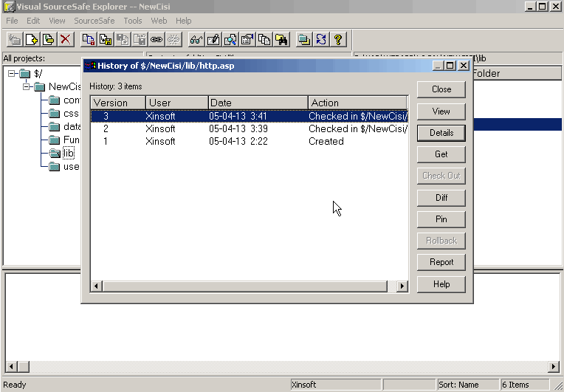Select version 1 Created row

250,141
